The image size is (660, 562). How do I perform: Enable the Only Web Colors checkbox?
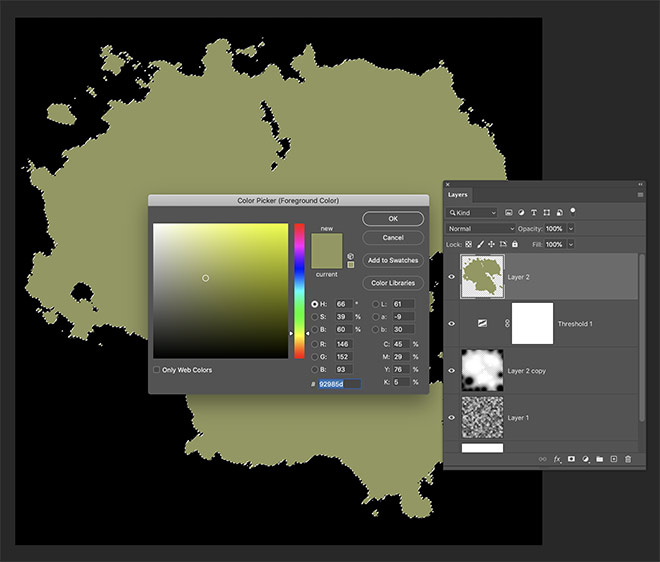point(157,370)
